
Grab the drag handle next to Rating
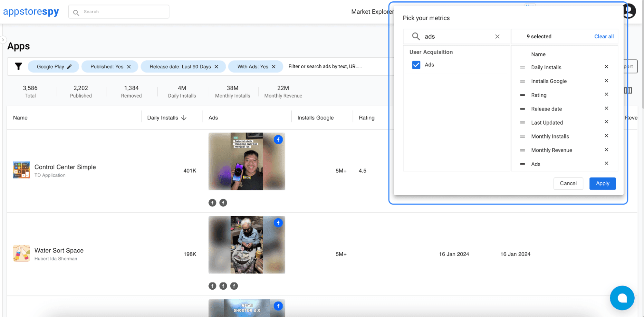tap(522, 95)
